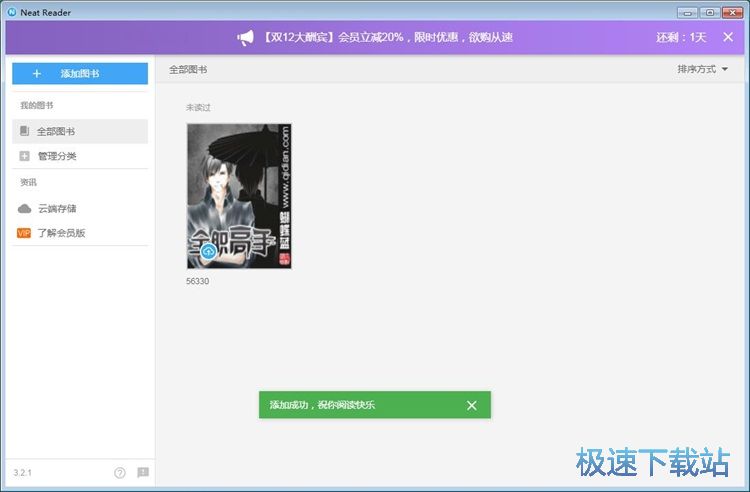The height and width of the screenshot is (492, 750).
Task: Click the 我的图书 section label
Action: [x=37, y=105]
